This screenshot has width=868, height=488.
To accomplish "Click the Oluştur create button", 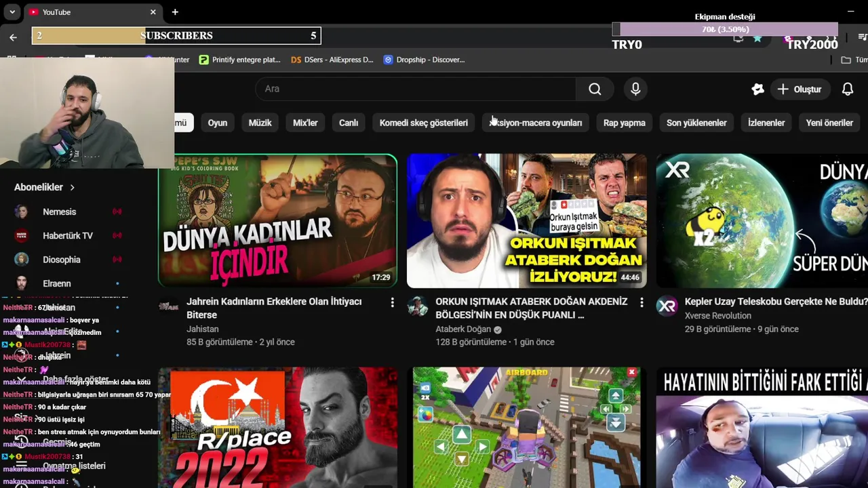I will click(800, 89).
